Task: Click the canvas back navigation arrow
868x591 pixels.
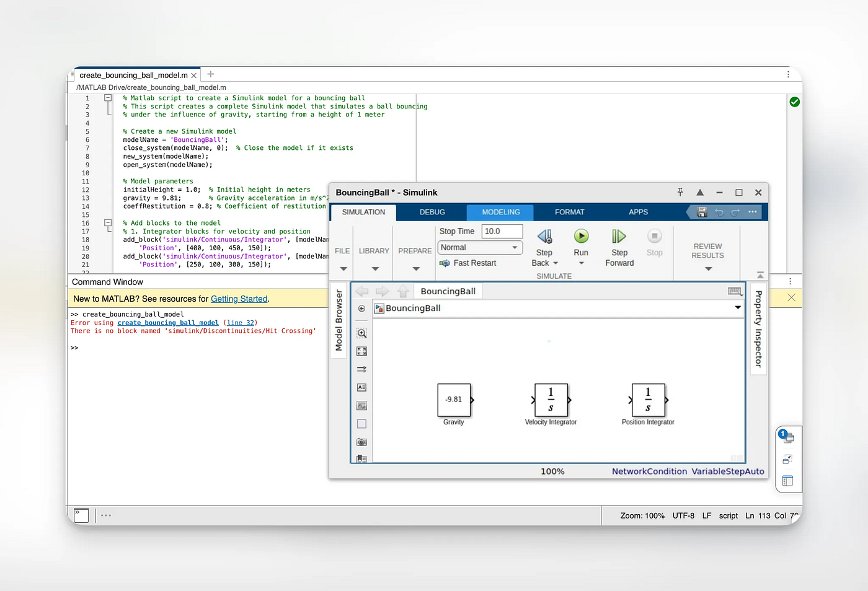Action: (362, 291)
